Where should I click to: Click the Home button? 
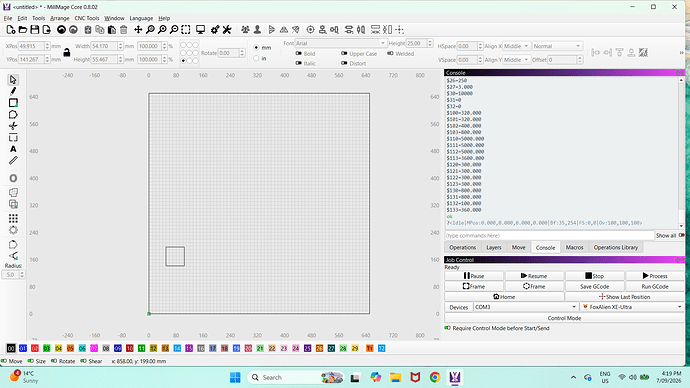pos(504,296)
